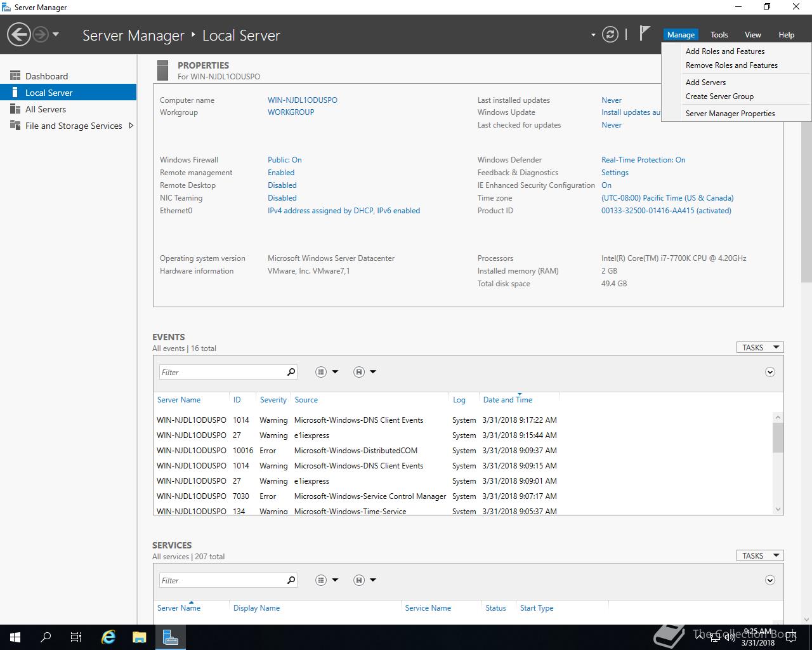812x650 pixels.
Task: Open Services TASKS dropdown
Action: click(x=760, y=555)
